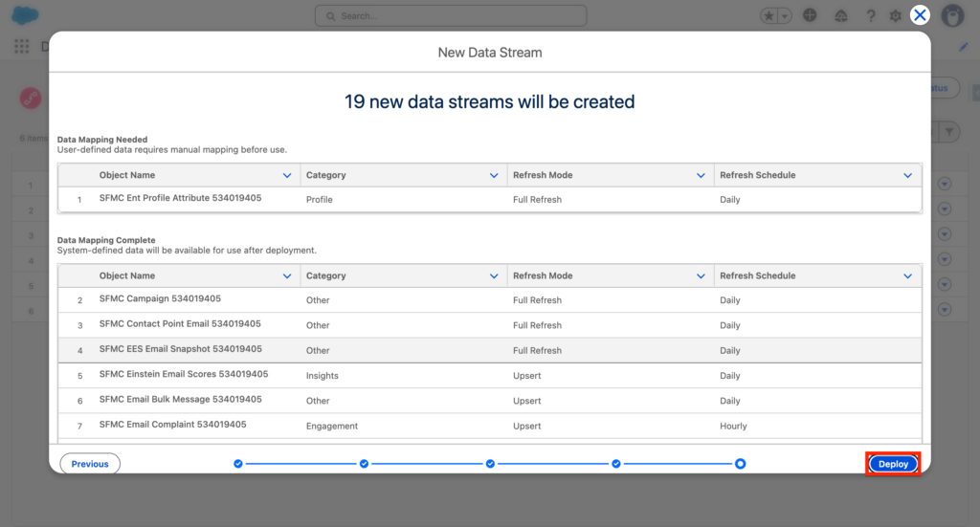Image resolution: width=980 pixels, height=527 pixels.
Task: Click the Salesforce cloud logo
Action: coord(26,16)
